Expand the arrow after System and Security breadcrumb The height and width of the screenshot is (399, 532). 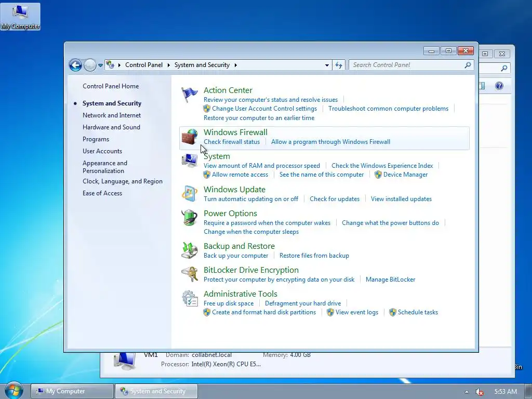point(235,65)
